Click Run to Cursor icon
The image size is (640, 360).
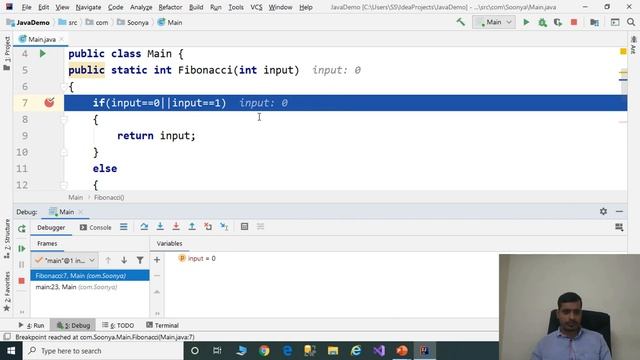(224, 227)
